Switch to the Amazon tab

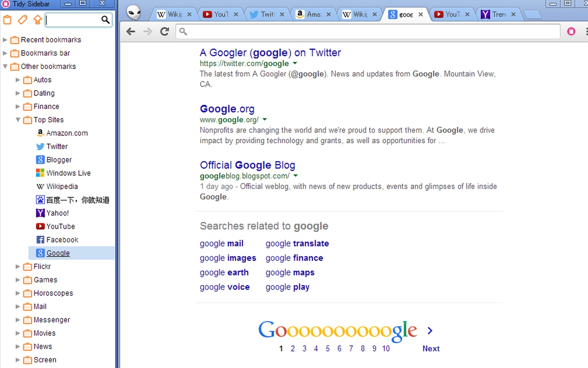(x=314, y=14)
